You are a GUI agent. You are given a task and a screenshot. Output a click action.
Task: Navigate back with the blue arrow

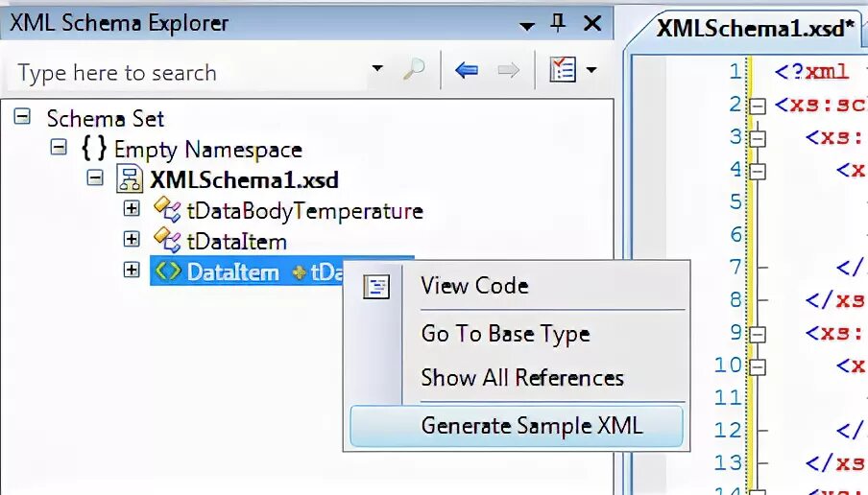pos(466,70)
